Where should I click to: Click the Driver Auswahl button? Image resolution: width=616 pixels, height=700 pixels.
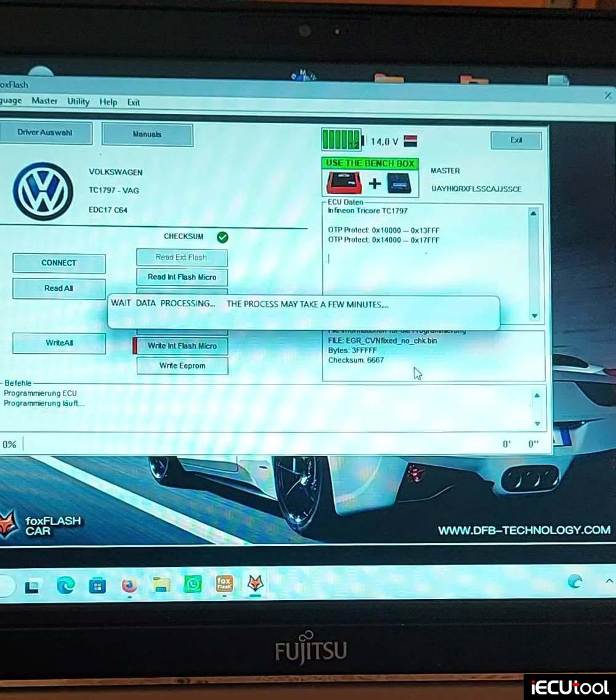45,132
